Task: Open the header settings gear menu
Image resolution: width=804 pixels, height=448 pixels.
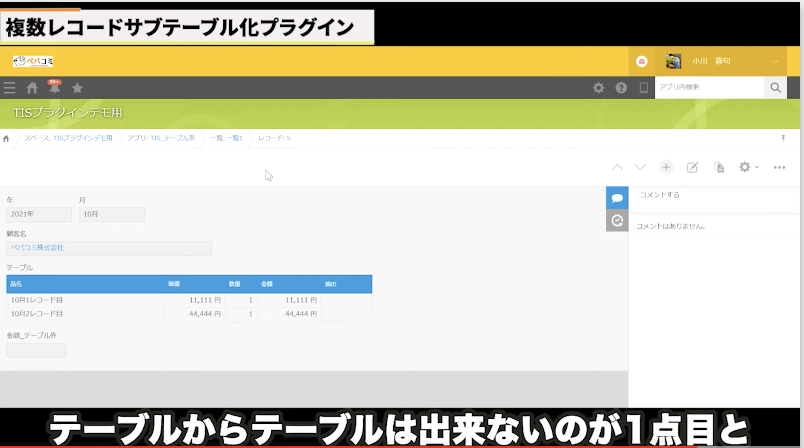Action: tap(598, 88)
